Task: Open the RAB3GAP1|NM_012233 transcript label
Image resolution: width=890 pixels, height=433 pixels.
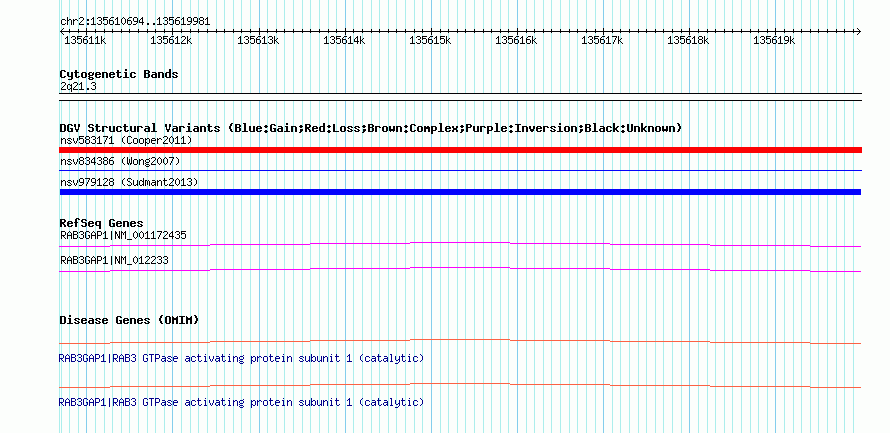Action: pyautogui.click(x=114, y=260)
